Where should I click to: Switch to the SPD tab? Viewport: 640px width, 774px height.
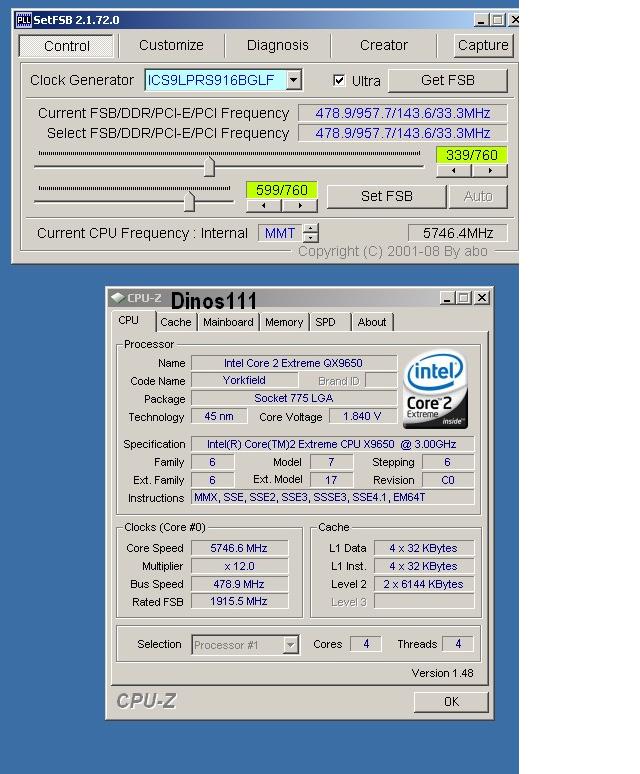(325, 322)
